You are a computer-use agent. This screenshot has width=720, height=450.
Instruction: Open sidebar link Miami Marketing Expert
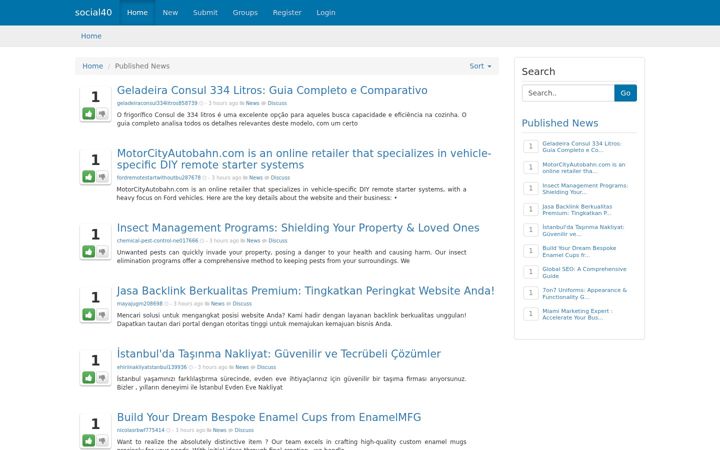coord(577,314)
